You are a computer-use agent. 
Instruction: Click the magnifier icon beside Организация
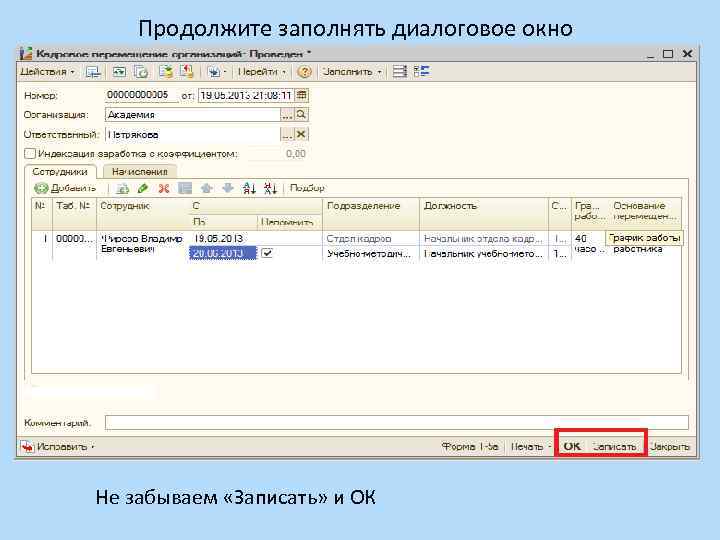[x=301, y=114]
